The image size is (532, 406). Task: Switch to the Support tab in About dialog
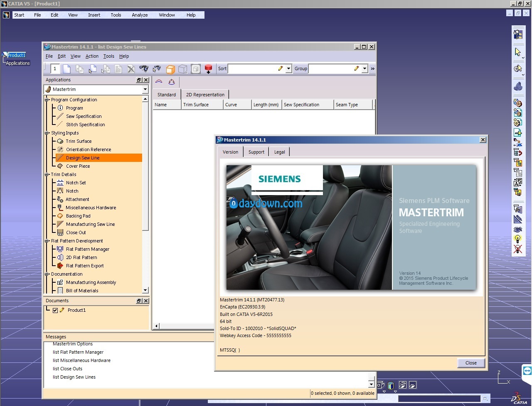[x=256, y=152]
